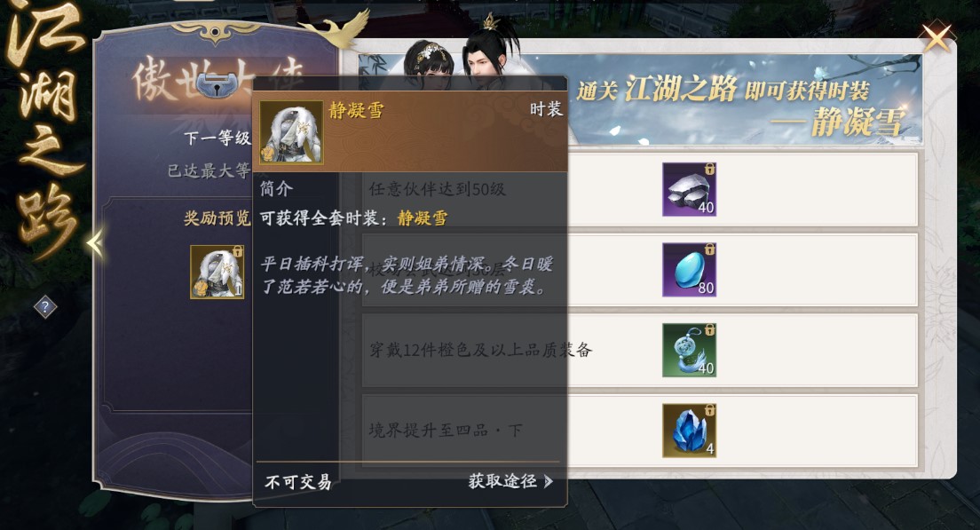Click the 奖励预览 reward preview label
The width and height of the screenshot is (980, 530).
217,218
